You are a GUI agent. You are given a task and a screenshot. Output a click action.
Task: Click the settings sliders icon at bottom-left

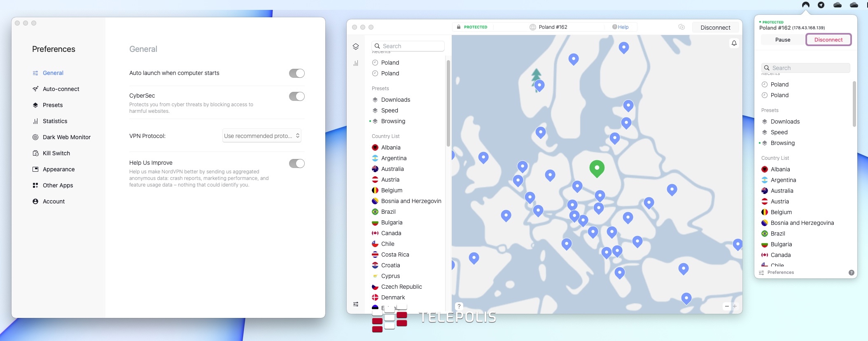point(356,304)
